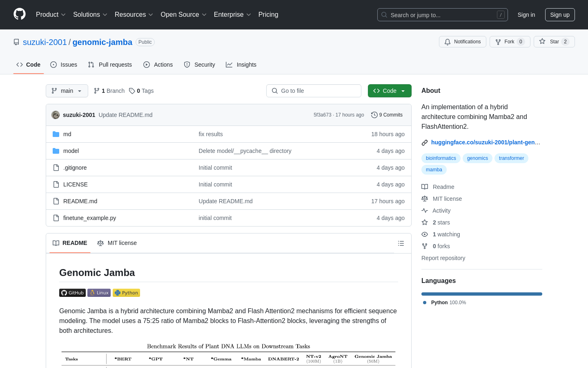Screen dimensions: 588x368
Task: Click the Sign up button
Action: point(559,15)
